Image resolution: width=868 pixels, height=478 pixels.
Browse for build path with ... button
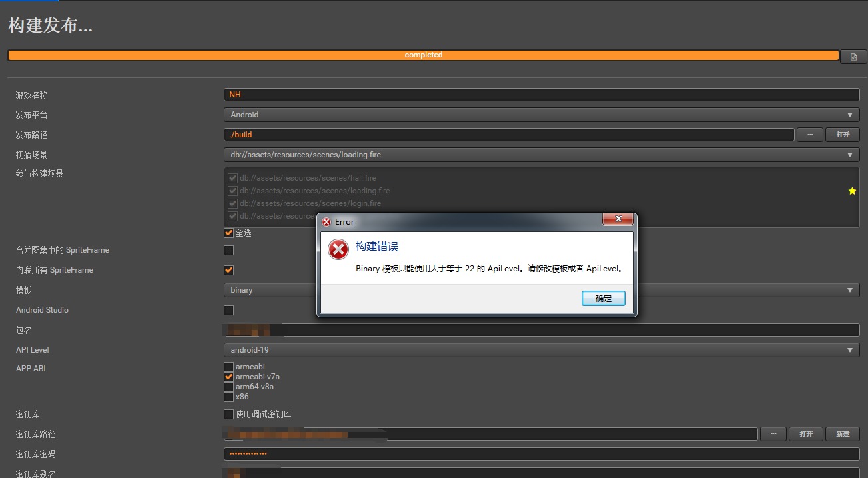point(810,135)
